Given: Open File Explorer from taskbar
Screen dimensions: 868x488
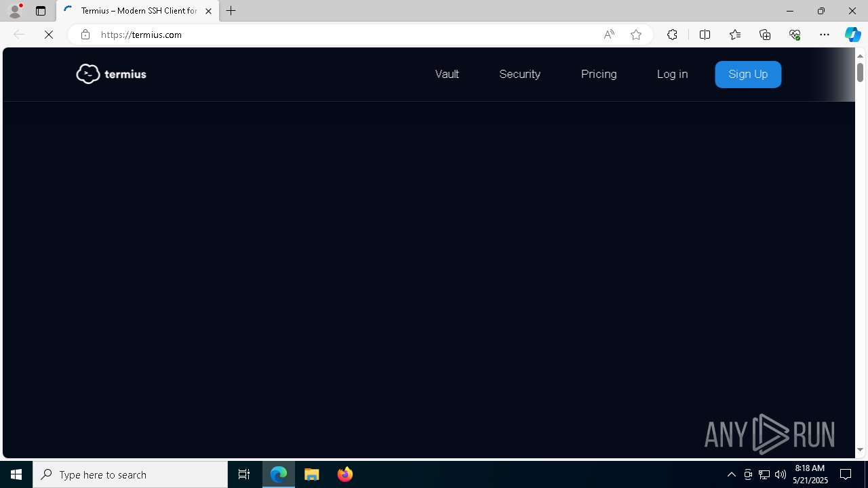Looking at the screenshot, I should pyautogui.click(x=312, y=474).
